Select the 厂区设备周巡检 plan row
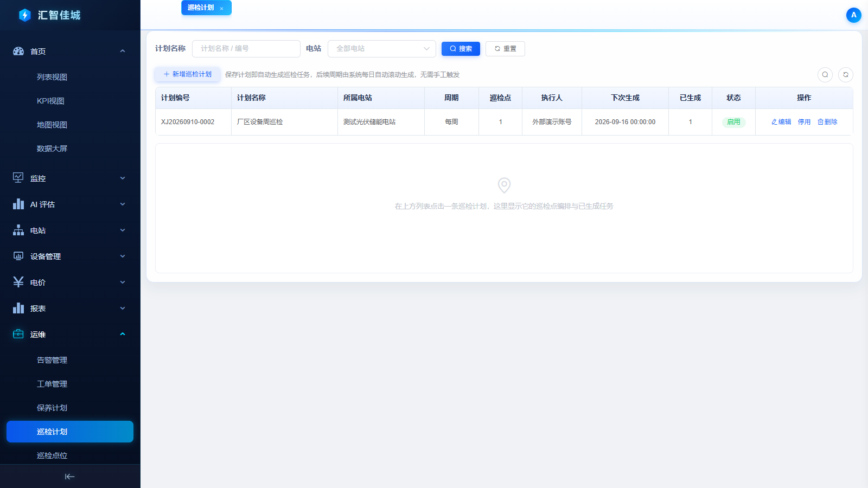This screenshot has width=868, height=488. (504, 122)
